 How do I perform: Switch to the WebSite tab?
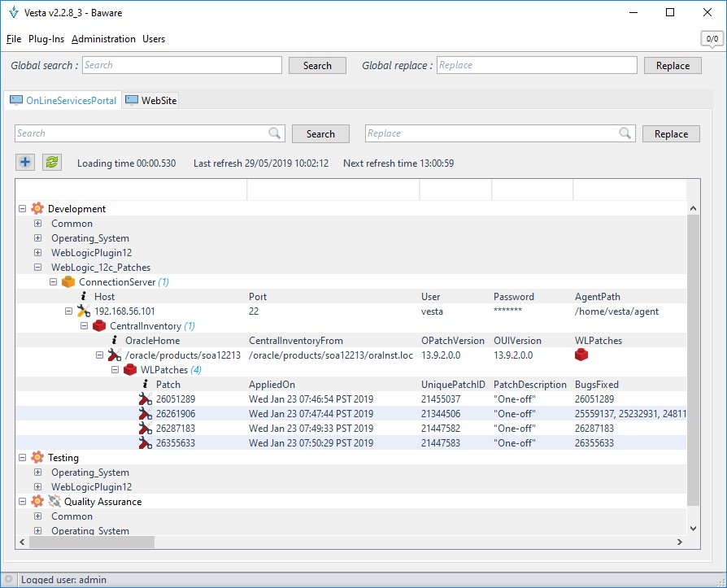pos(151,101)
